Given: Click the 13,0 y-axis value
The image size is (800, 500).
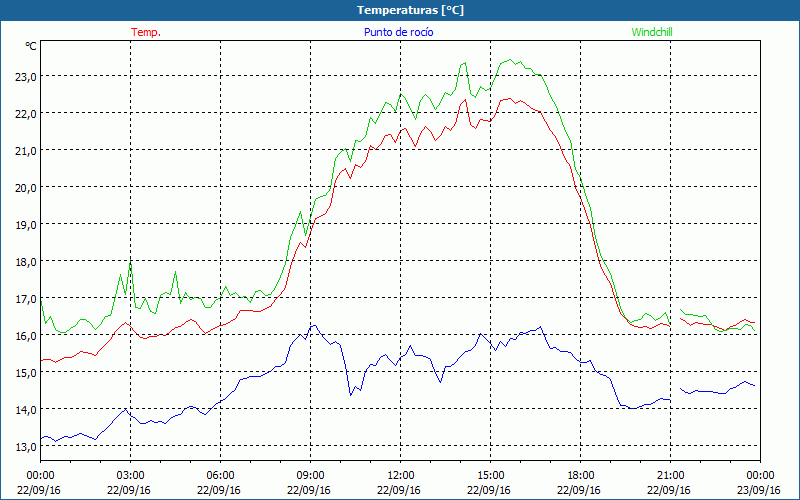Looking at the screenshot, I should (x=26, y=446).
